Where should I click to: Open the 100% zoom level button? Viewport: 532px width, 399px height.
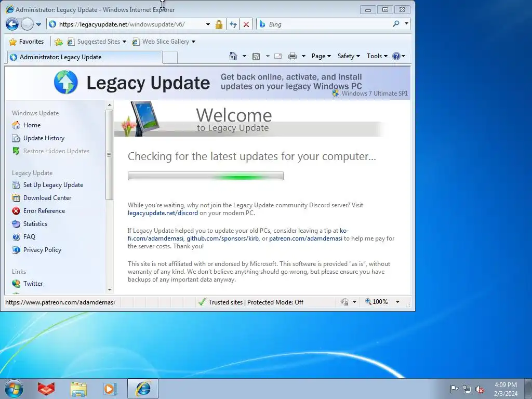point(377,302)
